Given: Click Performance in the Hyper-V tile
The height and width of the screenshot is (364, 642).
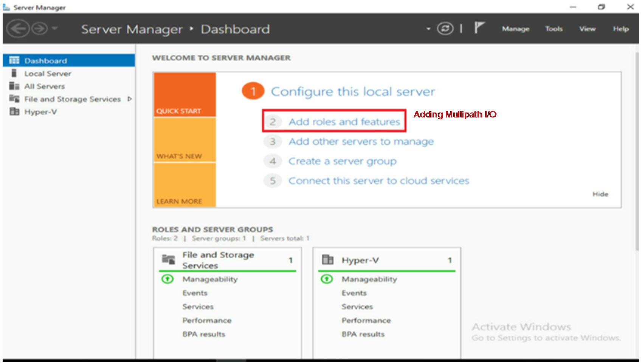Looking at the screenshot, I should (x=366, y=320).
